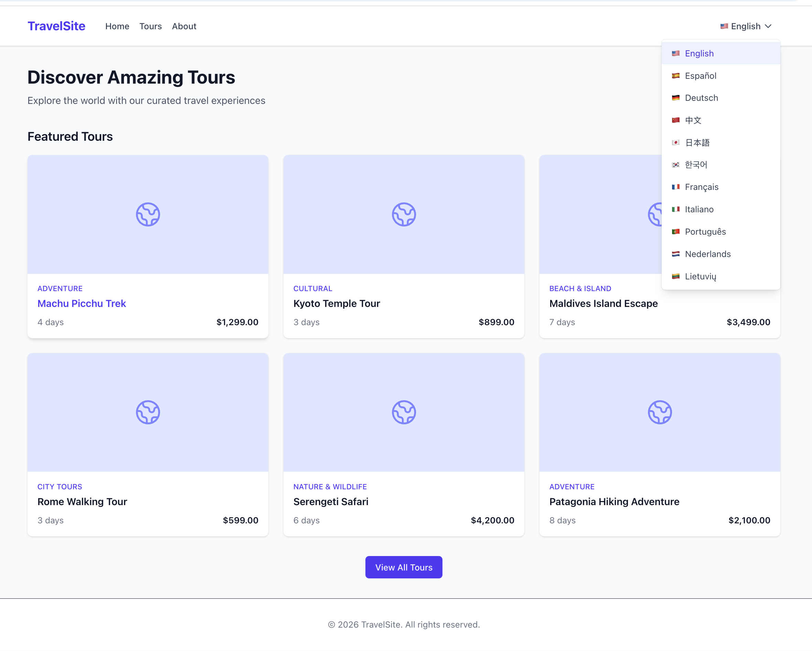Select Lietuvių language option

coord(700,276)
